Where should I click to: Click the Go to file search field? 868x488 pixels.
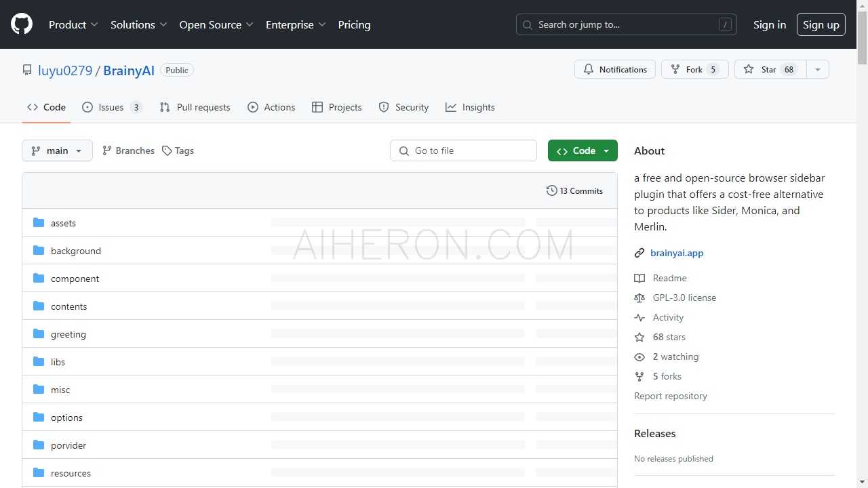pyautogui.click(x=463, y=150)
